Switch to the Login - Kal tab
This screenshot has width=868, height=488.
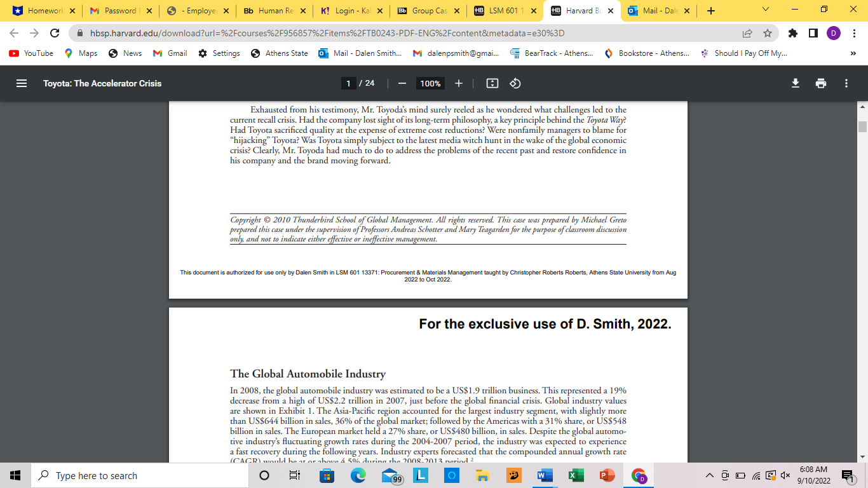point(350,11)
